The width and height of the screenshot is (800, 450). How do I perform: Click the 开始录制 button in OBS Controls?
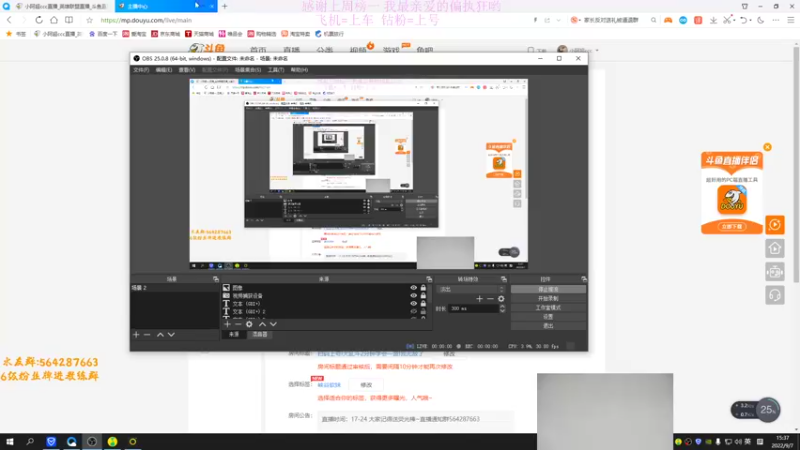coord(548,298)
